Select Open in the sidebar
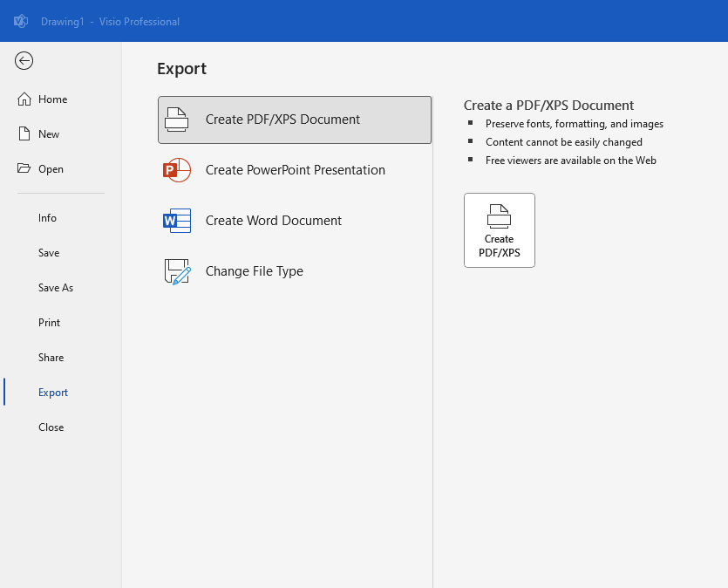 point(61,168)
